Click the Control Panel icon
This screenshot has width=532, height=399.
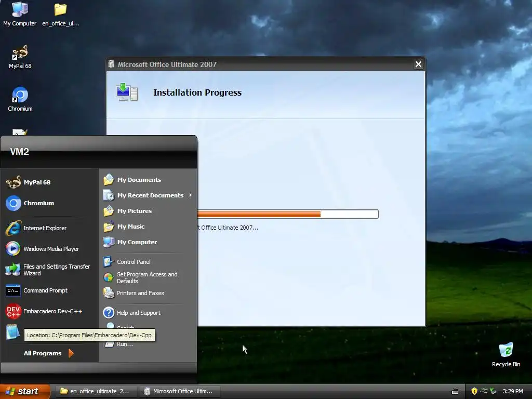coord(109,262)
